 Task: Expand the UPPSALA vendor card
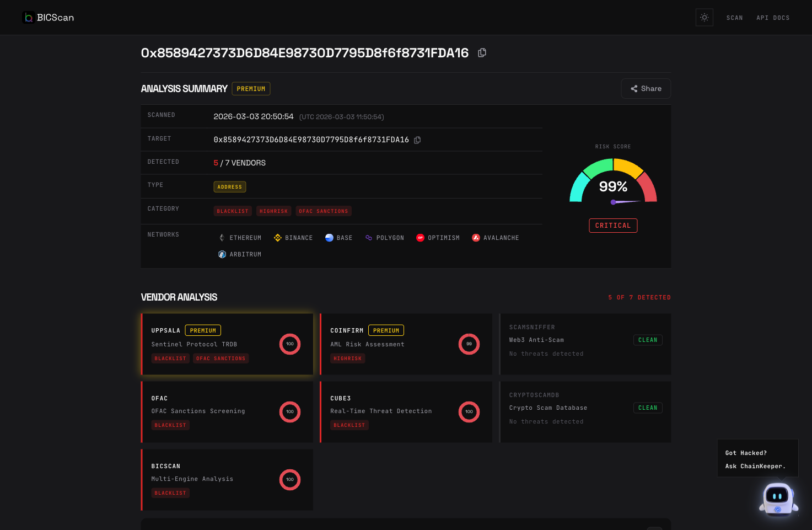point(227,344)
